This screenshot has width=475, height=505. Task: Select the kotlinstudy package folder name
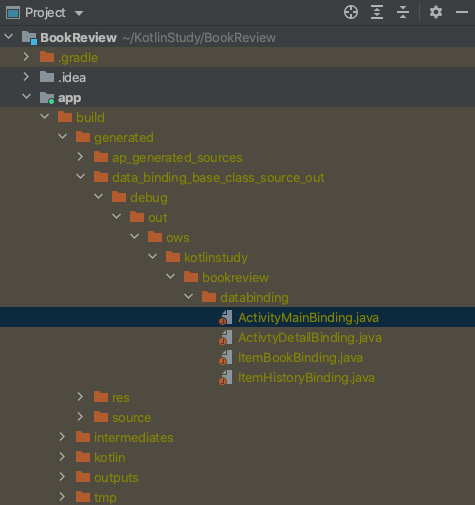216,257
